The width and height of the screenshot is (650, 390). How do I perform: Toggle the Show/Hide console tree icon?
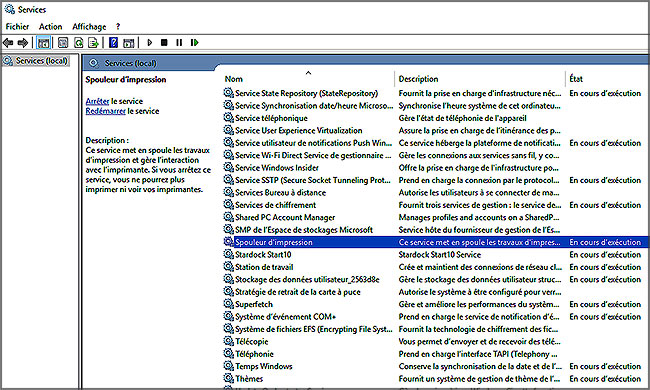tap(43, 42)
